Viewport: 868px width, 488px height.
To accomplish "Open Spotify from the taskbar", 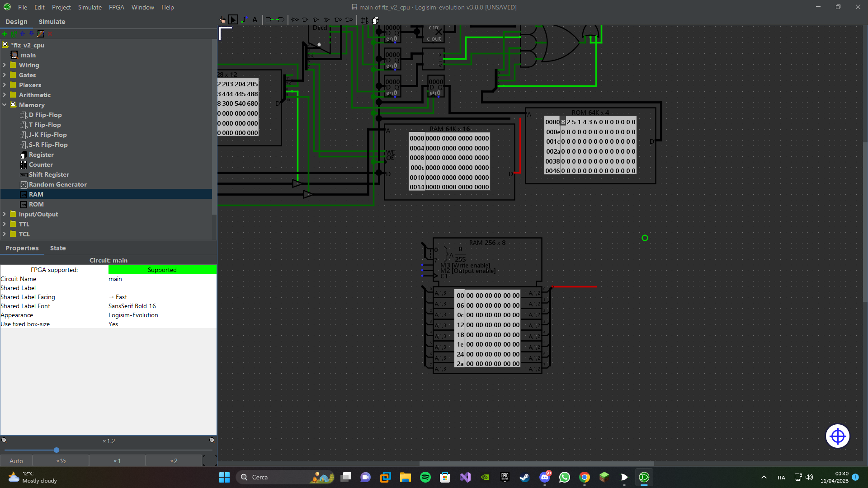I will click(425, 477).
